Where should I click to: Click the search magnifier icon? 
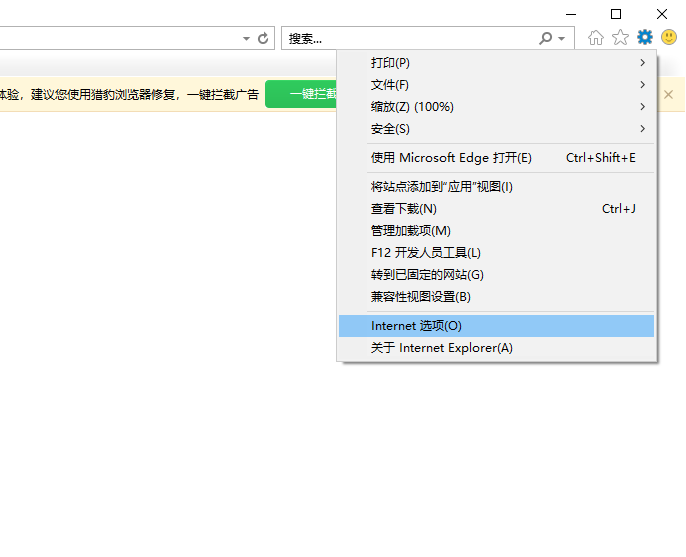(x=545, y=39)
